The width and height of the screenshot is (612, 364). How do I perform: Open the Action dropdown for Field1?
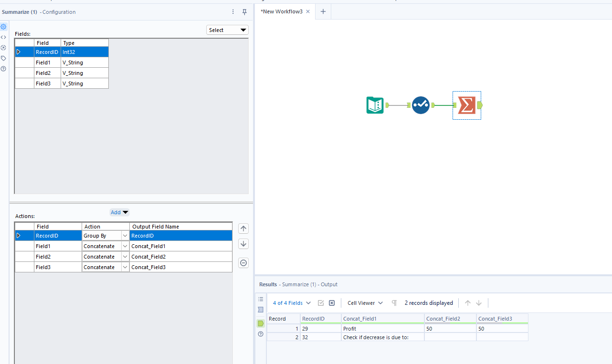(x=124, y=246)
